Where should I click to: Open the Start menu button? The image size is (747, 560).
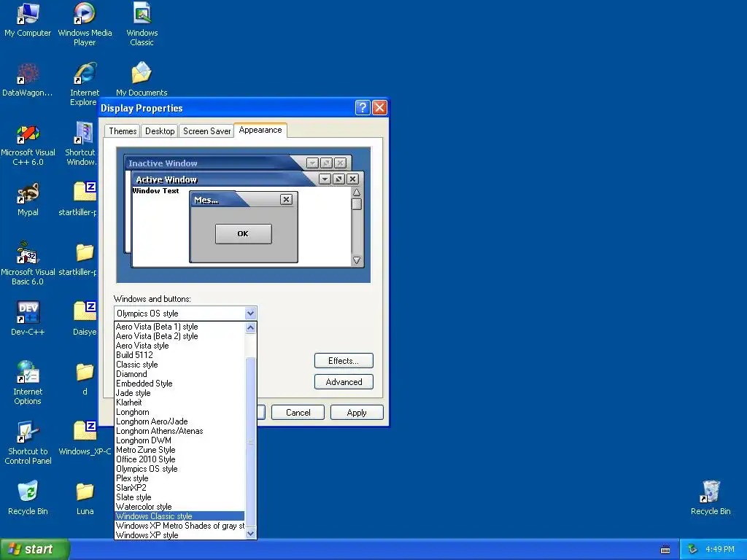click(x=35, y=549)
